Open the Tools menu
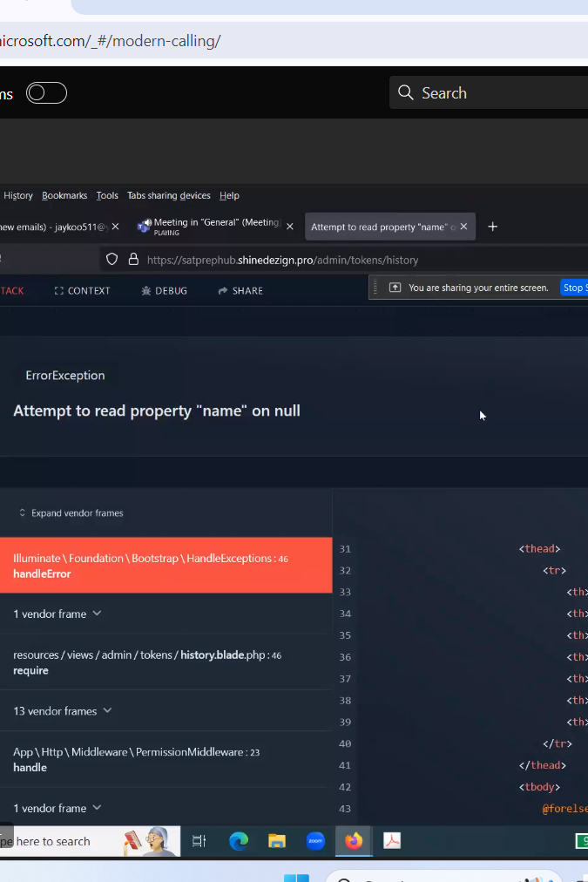Screen dimensions: 588x882 [x=107, y=195]
